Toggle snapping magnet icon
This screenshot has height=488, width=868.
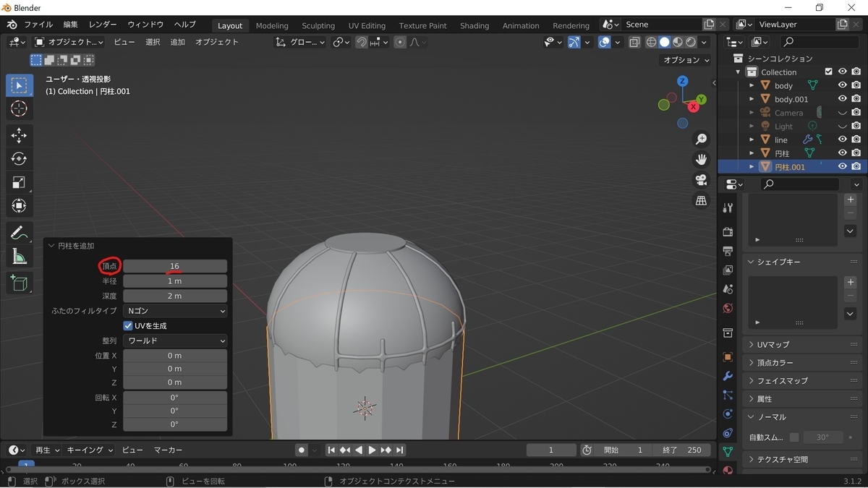(361, 42)
